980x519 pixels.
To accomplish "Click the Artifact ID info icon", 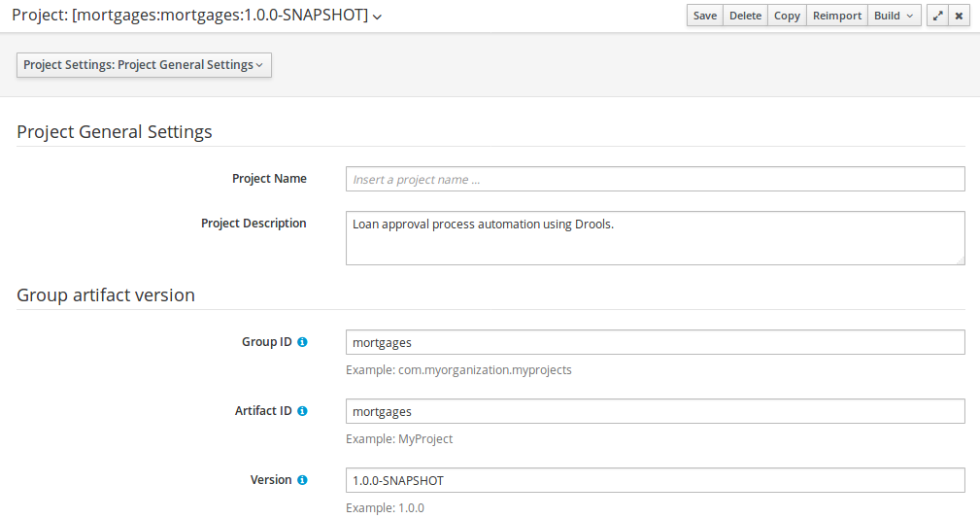I will [302, 411].
